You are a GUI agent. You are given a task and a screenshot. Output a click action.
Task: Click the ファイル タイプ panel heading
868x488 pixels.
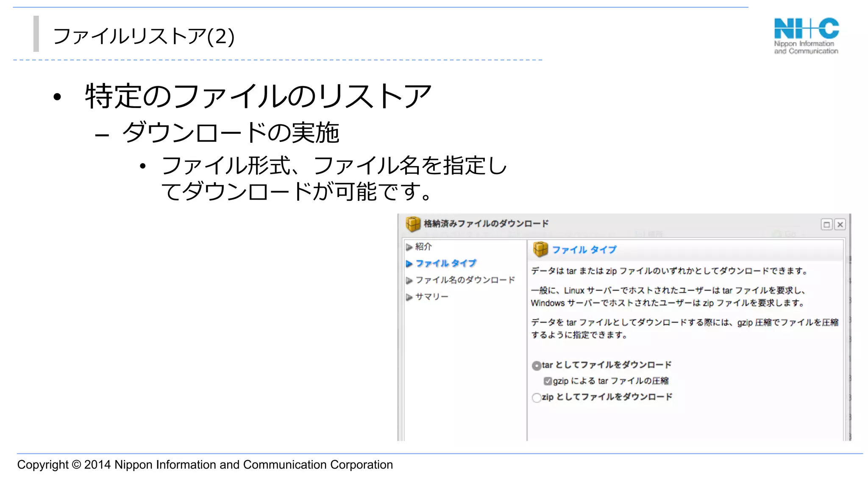[x=584, y=250]
